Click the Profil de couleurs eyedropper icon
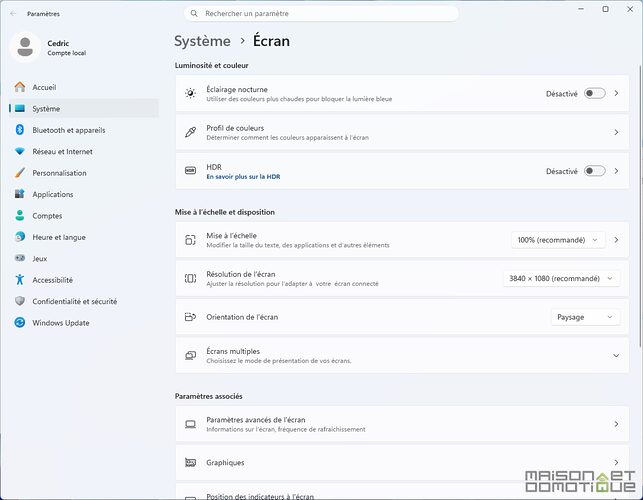 190,132
